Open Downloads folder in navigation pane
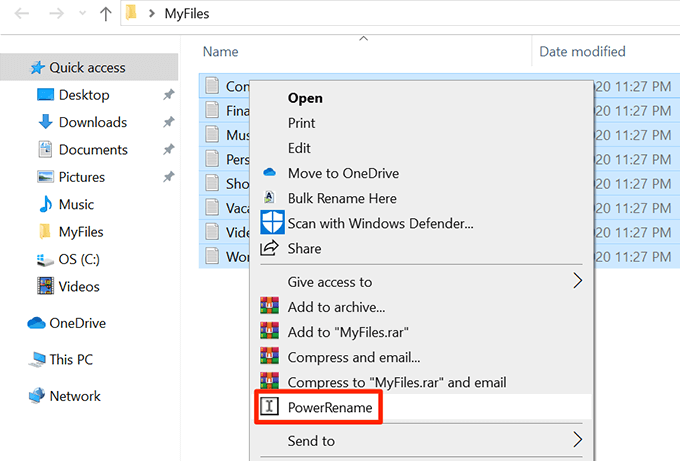The width and height of the screenshot is (680, 461). tap(92, 122)
